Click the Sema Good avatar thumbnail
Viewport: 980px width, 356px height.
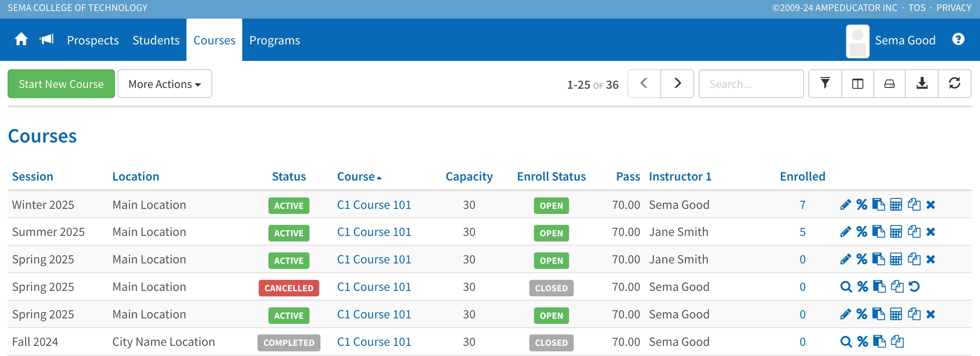pyautogui.click(x=857, y=41)
